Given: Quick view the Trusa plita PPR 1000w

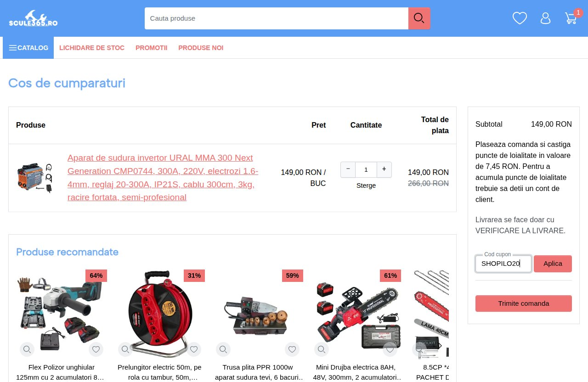Looking at the screenshot, I should [223, 349].
